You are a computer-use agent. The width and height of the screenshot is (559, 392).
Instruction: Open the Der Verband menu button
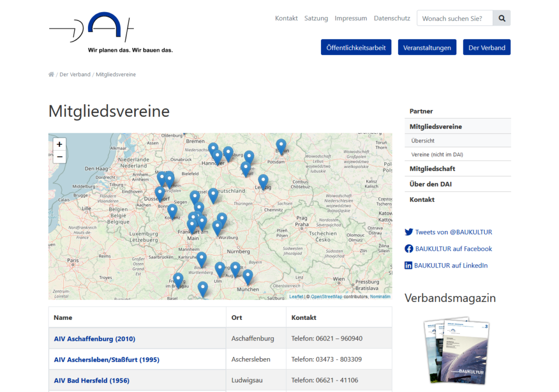[x=486, y=47]
